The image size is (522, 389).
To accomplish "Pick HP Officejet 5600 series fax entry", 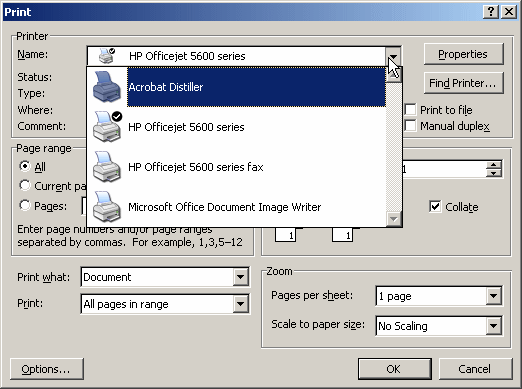I will coord(256,167).
